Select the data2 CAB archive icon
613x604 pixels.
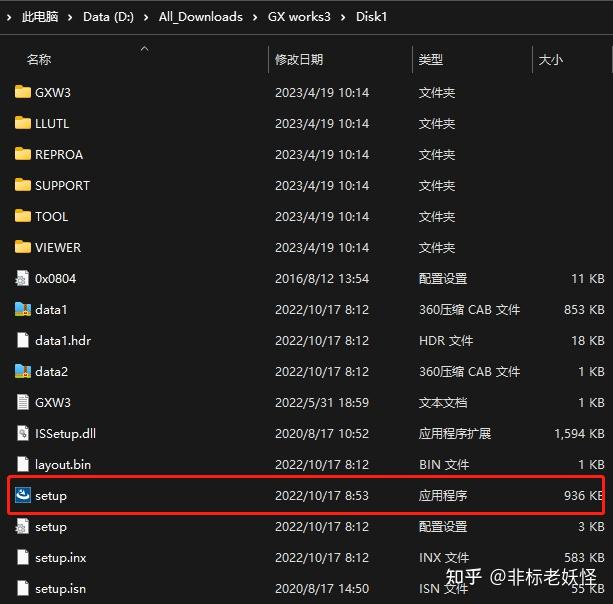[23, 371]
